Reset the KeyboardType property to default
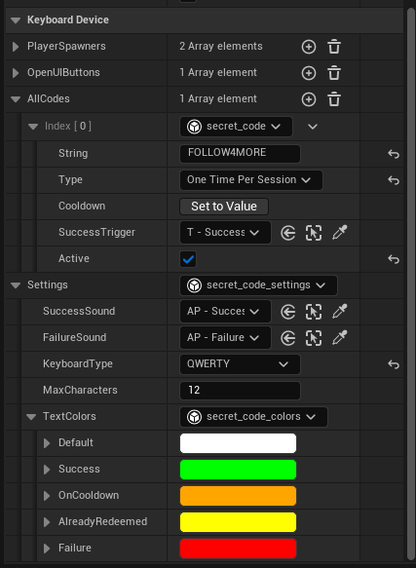416x568 pixels. click(393, 364)
